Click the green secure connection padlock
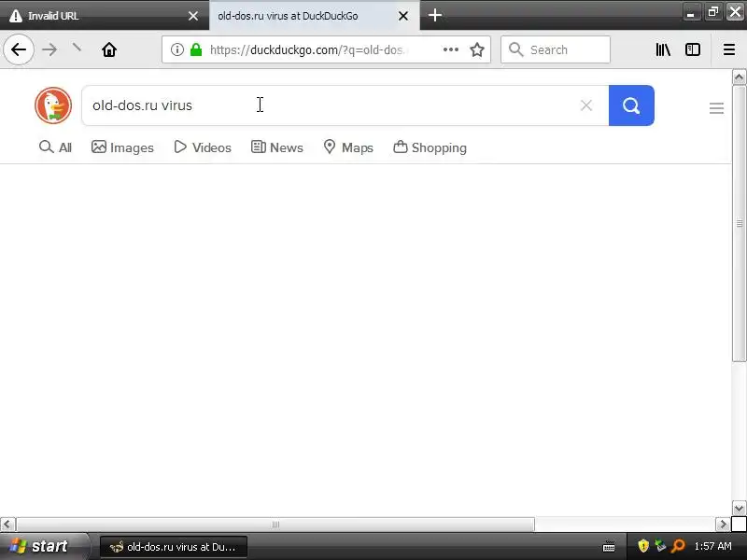The height and width of the screenshot is (560, 747). 196,49
